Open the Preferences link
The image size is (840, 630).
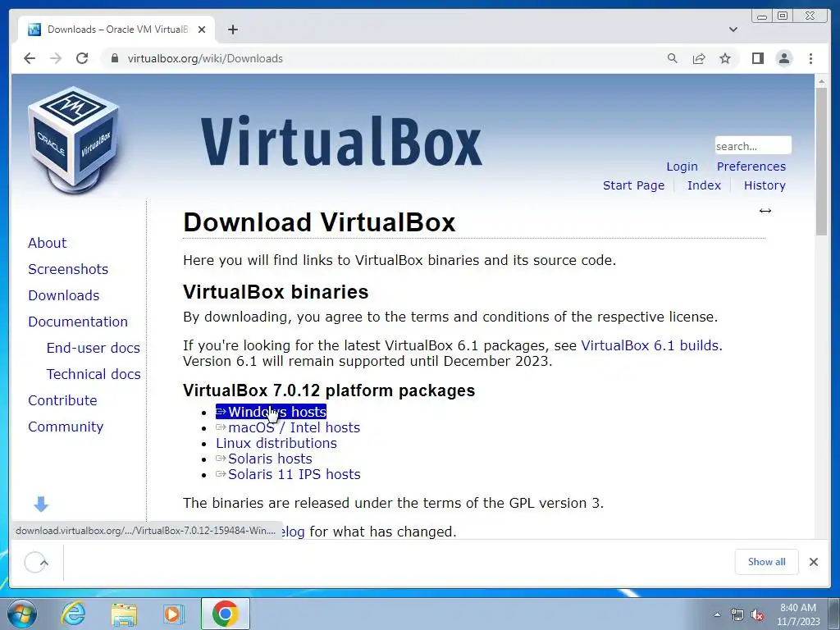tap(751, 167)
